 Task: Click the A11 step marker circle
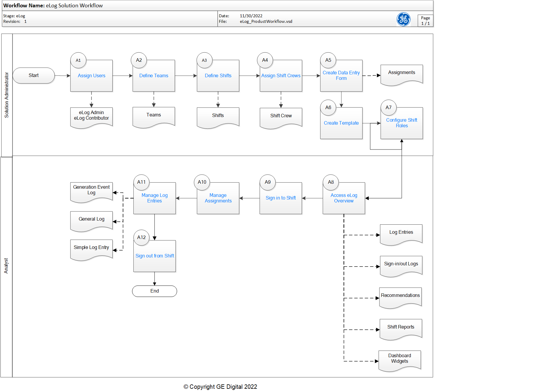click(141, 182)
